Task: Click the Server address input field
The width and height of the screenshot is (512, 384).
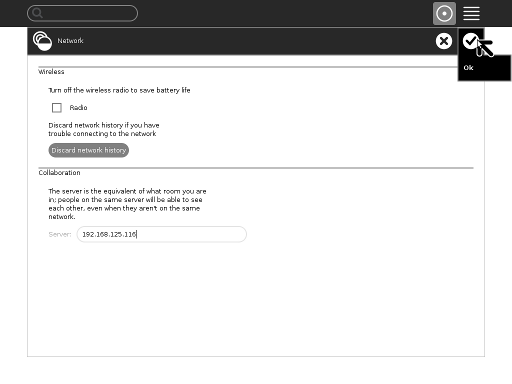Action: tap(162, 234)
